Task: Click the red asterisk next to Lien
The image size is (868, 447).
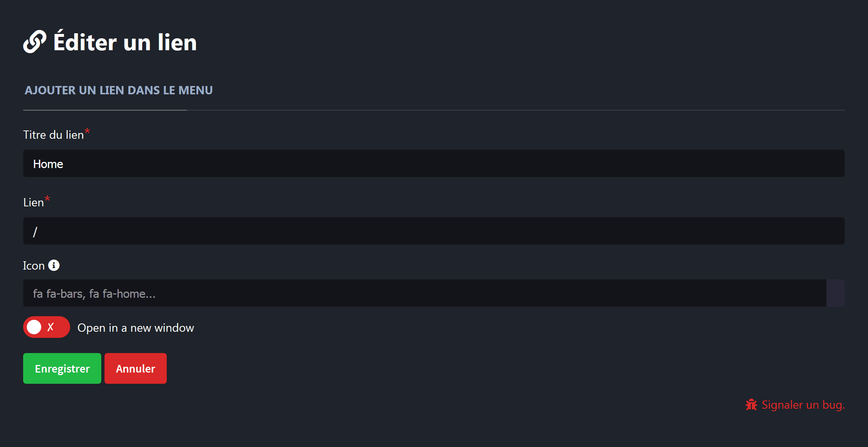Action: pyautogui.click(x=47, y=198)
